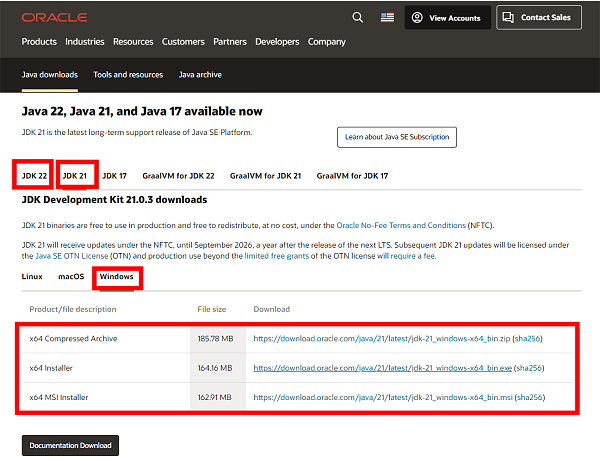The height and width of the screenshot is (461, 600).
Task: Open Customers menu
Action: pyautogui.click(x=183, y=42)
